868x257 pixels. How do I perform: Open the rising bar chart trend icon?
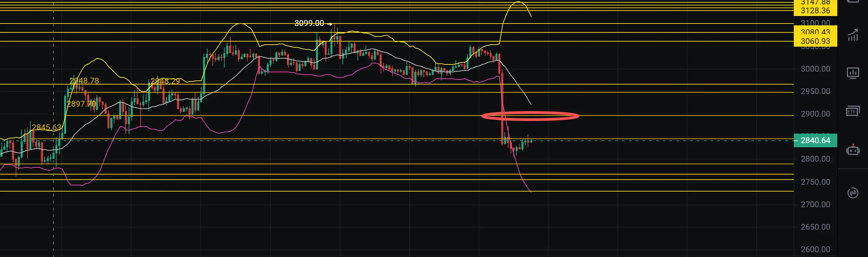point(853,35)
